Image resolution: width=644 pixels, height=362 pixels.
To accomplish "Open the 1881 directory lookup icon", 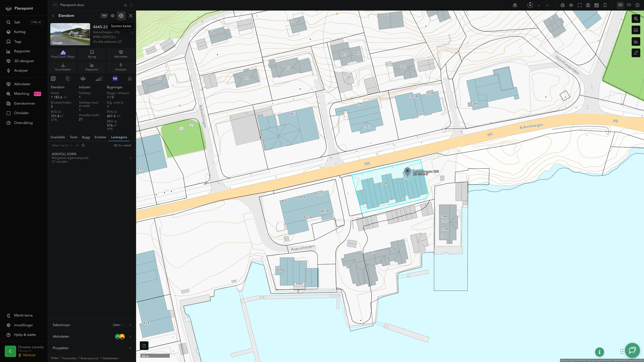I will click(x=104, y=16).
